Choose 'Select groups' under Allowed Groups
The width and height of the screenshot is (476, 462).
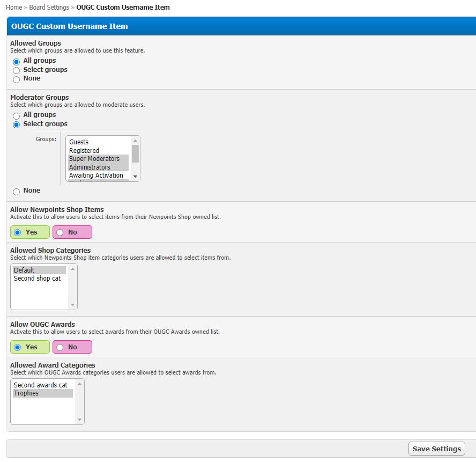(x=17, y=70)
